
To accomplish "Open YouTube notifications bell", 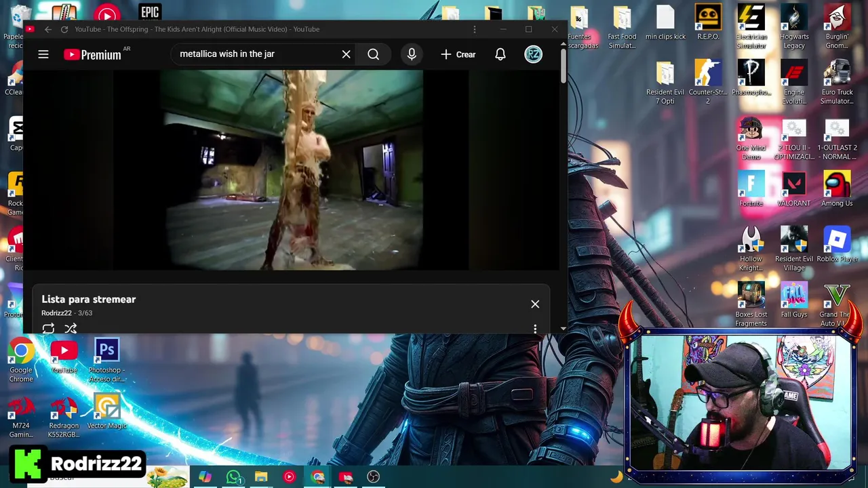I will tap(500, 54).
